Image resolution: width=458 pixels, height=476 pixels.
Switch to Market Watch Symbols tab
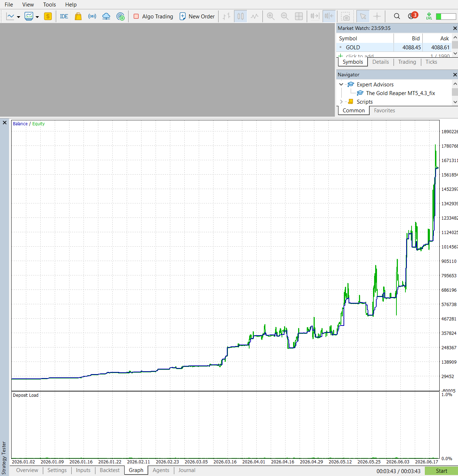point(353,62)
